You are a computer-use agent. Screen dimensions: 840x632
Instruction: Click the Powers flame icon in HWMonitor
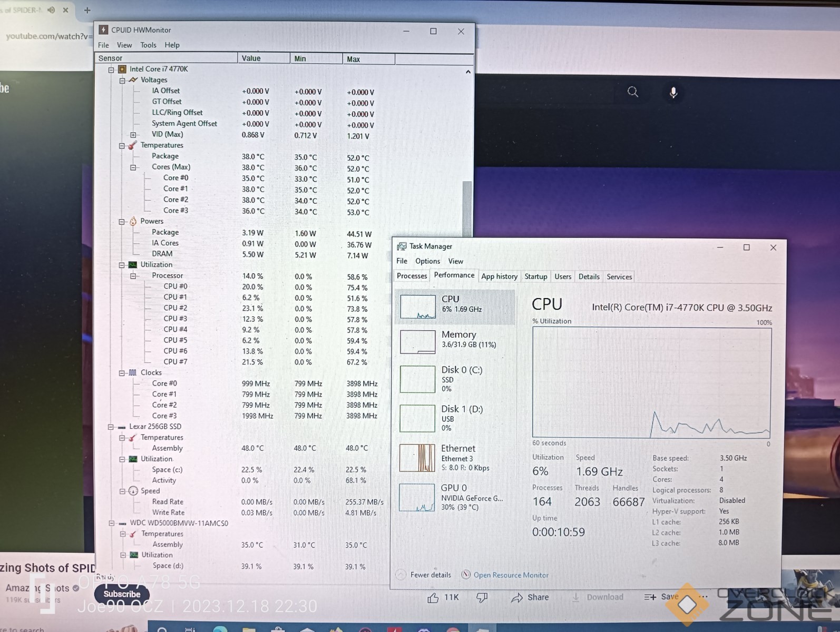(133, 221)
